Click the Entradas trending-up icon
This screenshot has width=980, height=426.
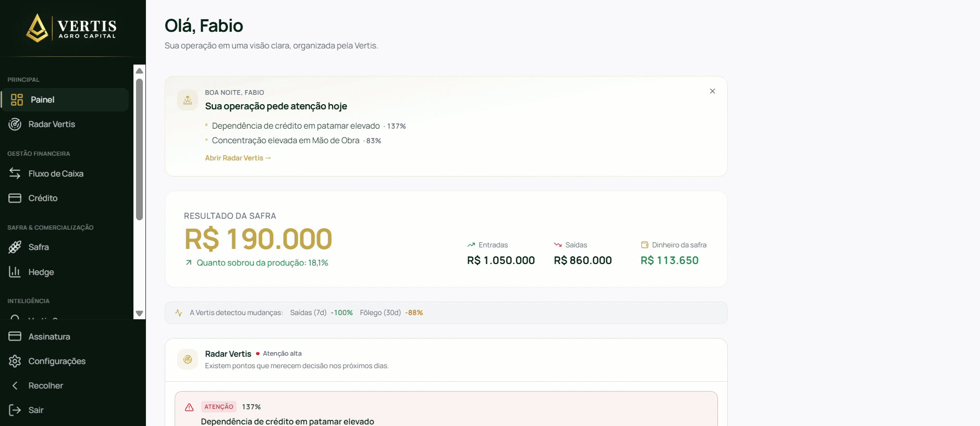(471, 245)
